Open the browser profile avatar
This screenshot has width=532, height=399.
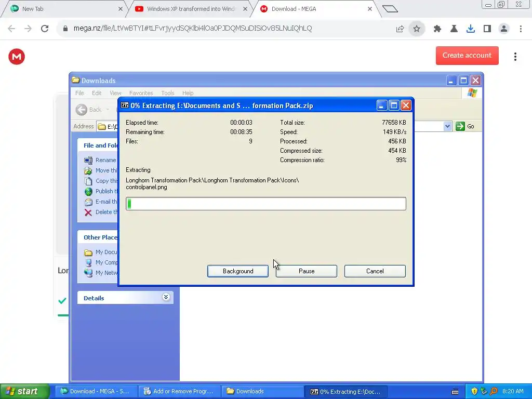click(504, 29)
